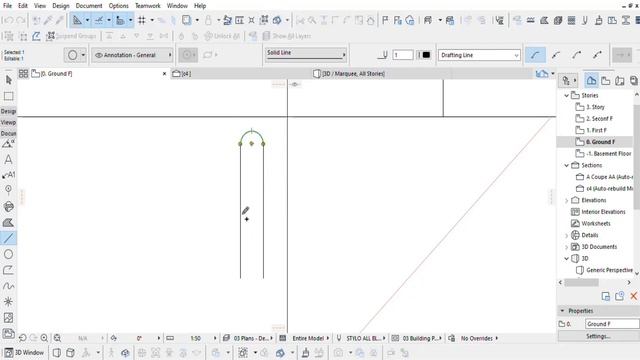Select the Arrow tool in the toolbox
Image resolution: width=640 pixels, height=360 pixels.
tap(9, 80)
